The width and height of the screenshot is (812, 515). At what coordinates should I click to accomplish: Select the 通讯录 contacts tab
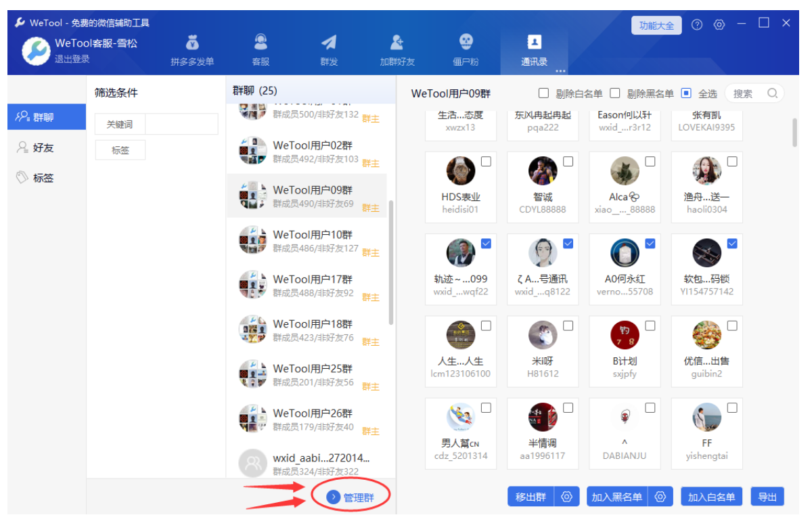coord(534,51)
